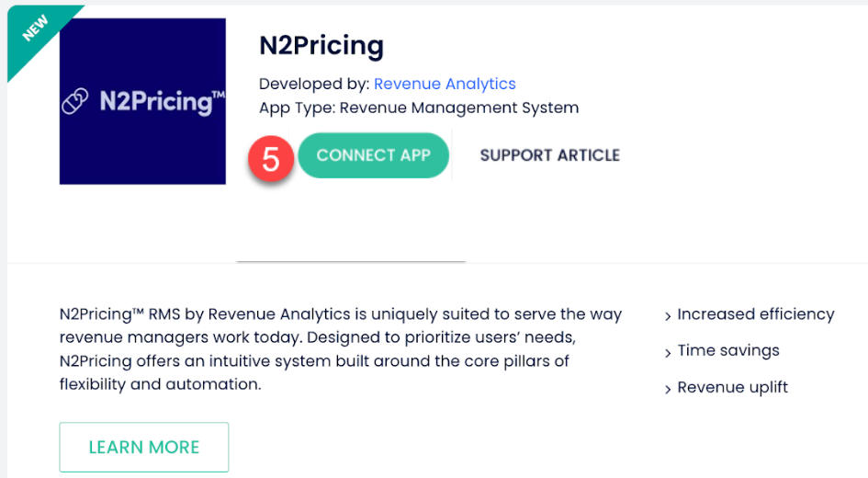Click the N2Pricing RMS description paragraph
The height and width of the screenshot is (478, 868).
coord(340,349)
